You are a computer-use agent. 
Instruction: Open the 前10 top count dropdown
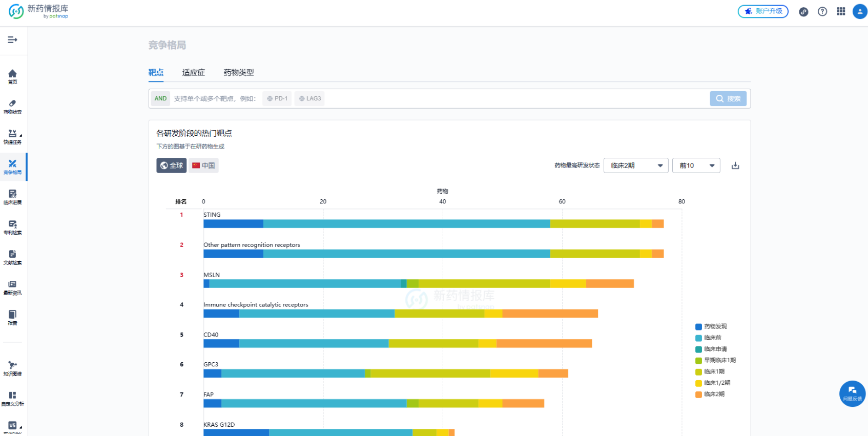click(x=696, y=165)
